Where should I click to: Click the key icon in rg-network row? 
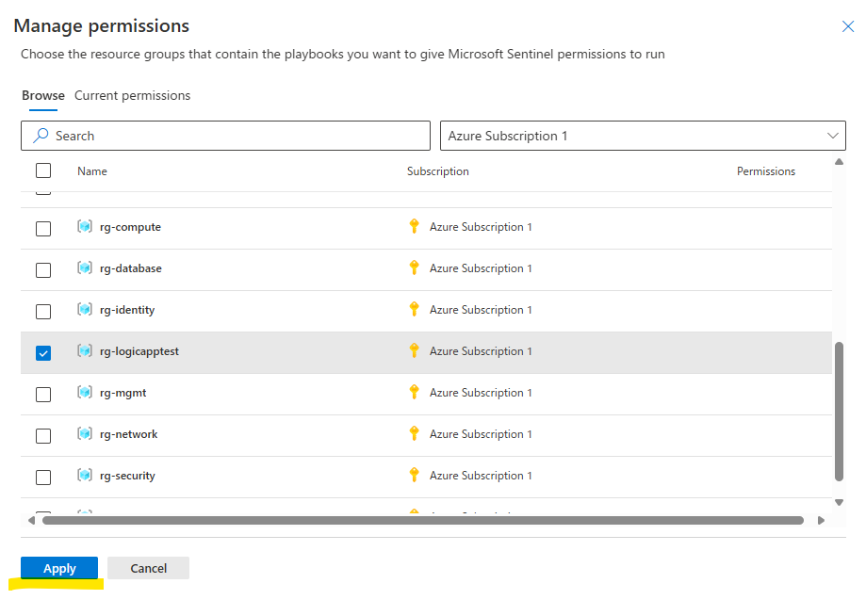[x=414, y=434]
